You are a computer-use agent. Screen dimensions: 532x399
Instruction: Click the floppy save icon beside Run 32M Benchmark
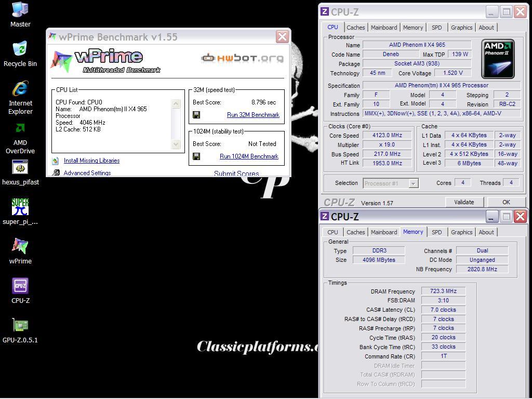196,115
